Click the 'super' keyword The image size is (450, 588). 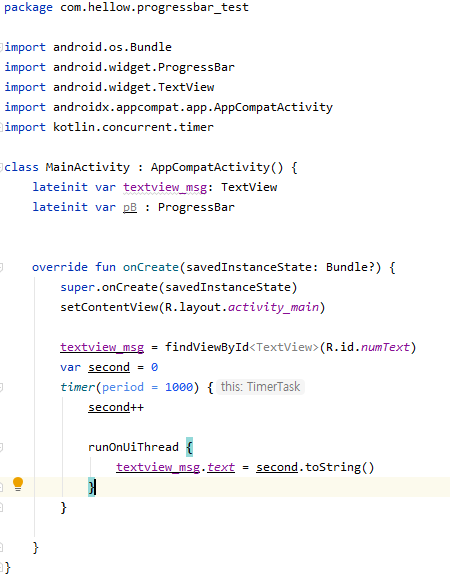(x=78, y=288)
